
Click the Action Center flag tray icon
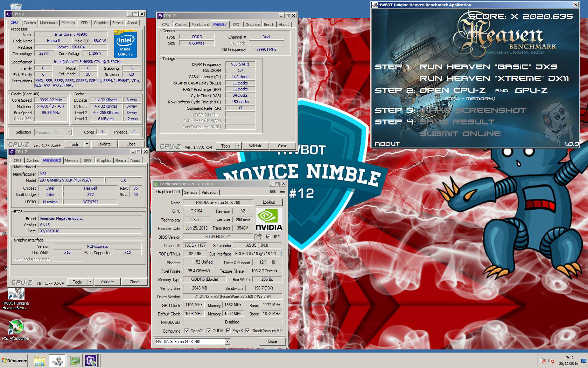point(543,361)
